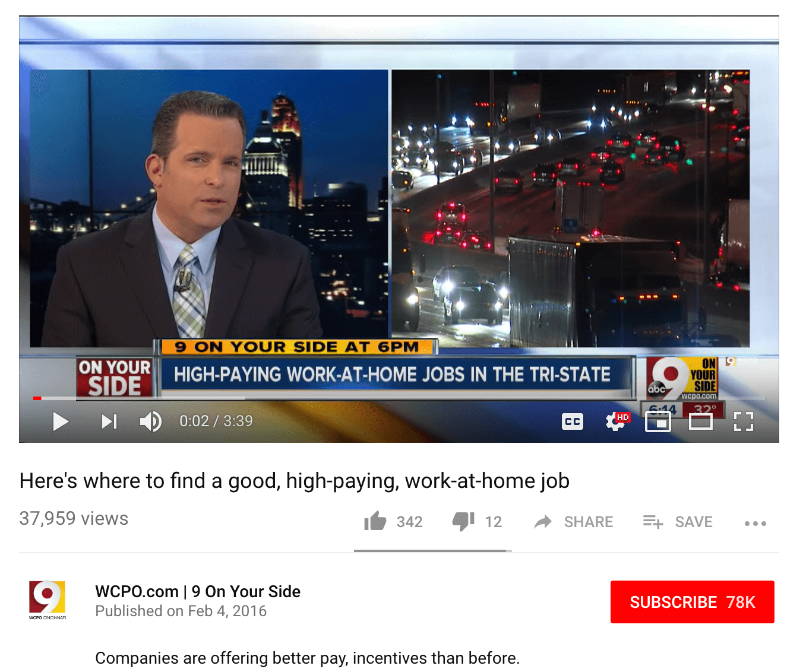The image size is (803, 672).
Task: Open the WCPO channel avatar
Action: click(x=48, y=600)
